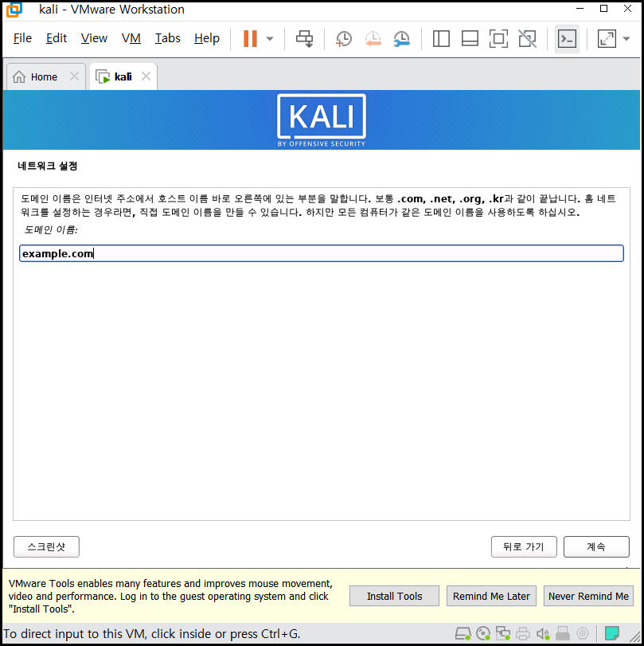Click Remind Me Later button
Screen dimensions: 644x646
[491, 596]
